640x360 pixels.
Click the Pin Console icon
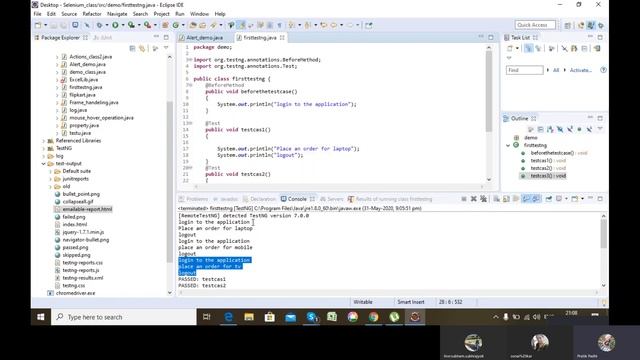549,199
